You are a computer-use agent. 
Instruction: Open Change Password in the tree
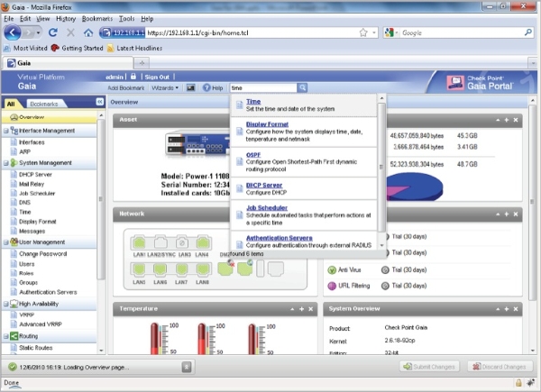42,254
